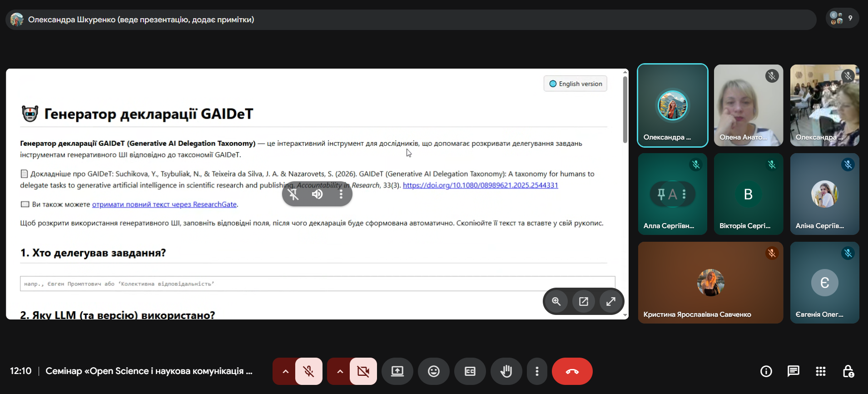Focus the 'Хто делегував завдання?' input field

coord(317,284)
